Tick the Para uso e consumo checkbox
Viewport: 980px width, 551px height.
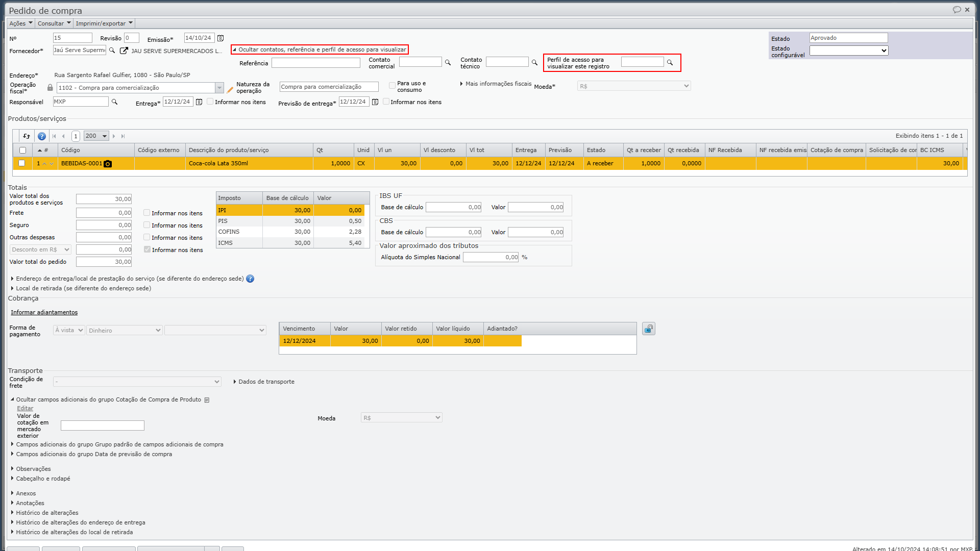(392, 86)
